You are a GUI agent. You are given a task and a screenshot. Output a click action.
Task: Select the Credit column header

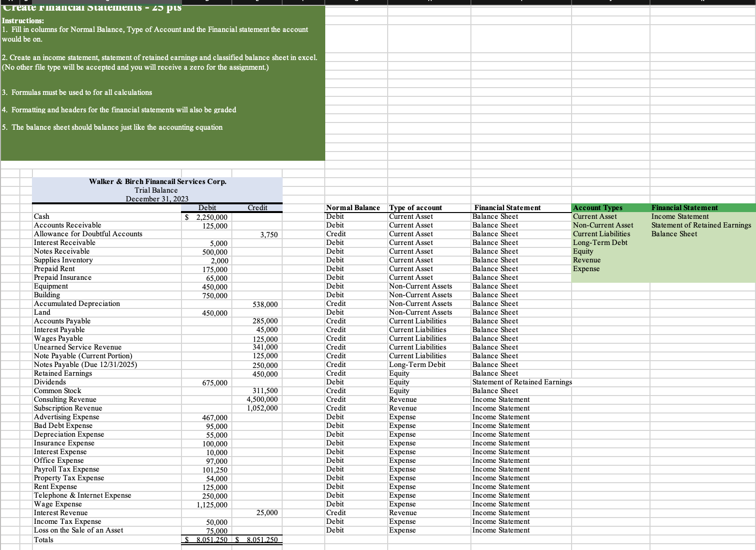tap(257, 208)
